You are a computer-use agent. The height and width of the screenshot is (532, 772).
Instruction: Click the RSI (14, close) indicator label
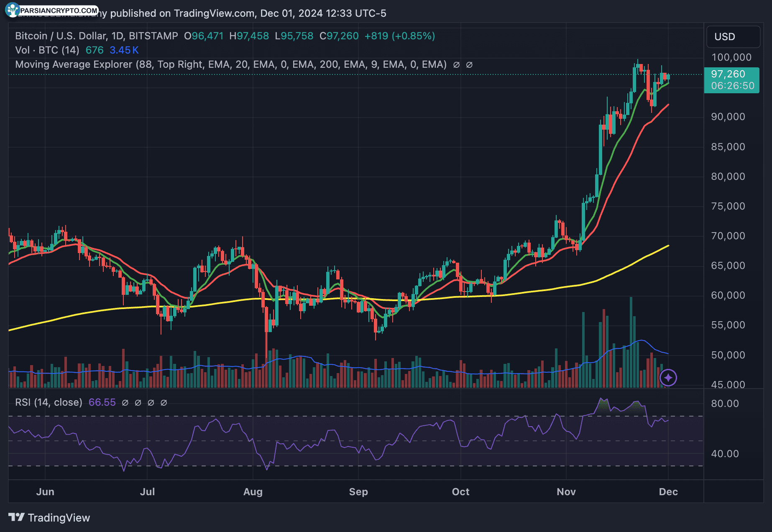49,402
